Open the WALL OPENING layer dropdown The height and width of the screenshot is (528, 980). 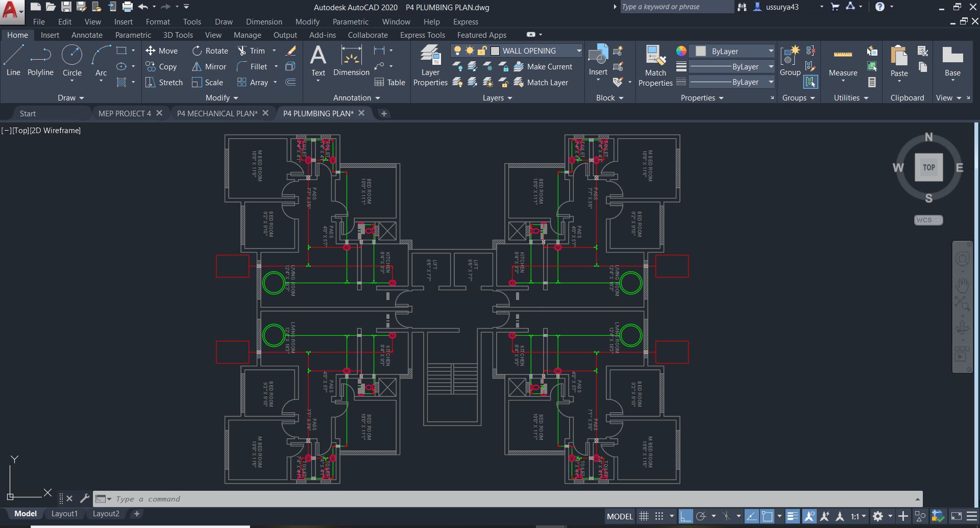pyautogui.click(x=579, y=51)
